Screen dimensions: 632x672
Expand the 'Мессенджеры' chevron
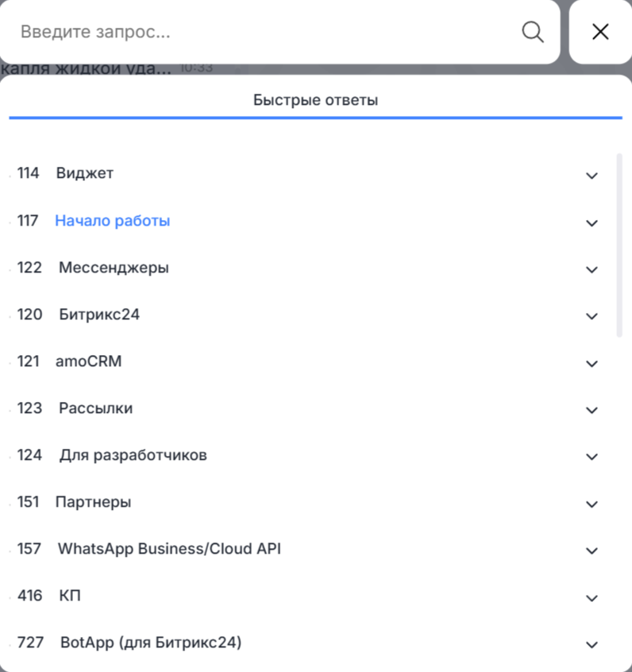point(591,269)
